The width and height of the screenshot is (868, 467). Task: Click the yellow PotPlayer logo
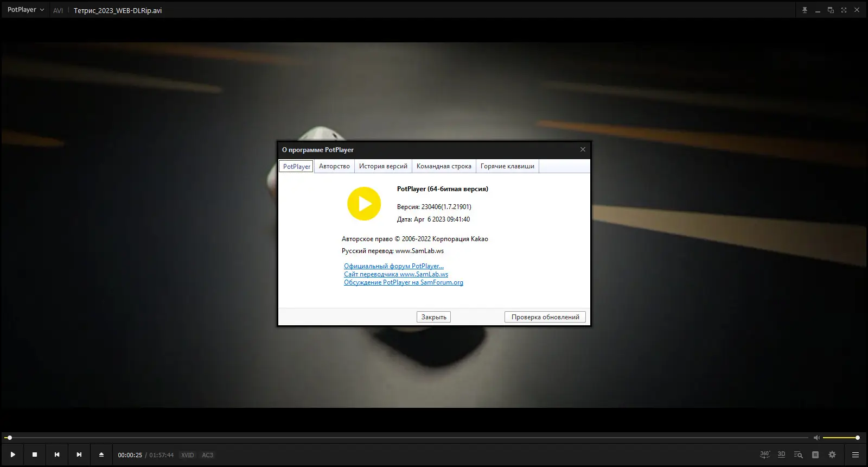(364, 204)
